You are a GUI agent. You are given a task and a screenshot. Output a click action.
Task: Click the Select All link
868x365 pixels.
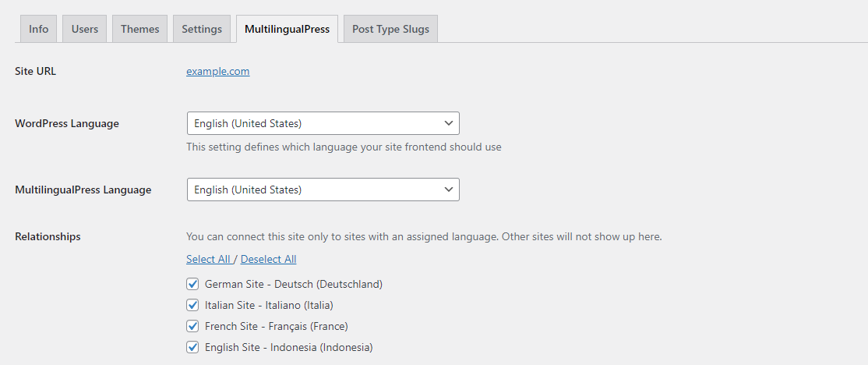coord(208,259)
